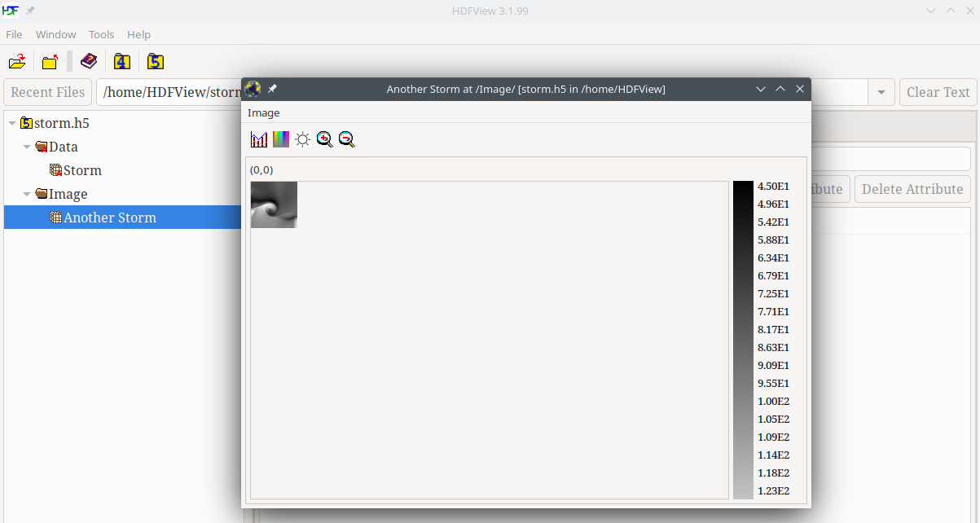The width and height of the screenshot is (980, 523).
Task: Collapse the storm.h5 tree root
Action: pyautogui.click(x=12, y=124)
